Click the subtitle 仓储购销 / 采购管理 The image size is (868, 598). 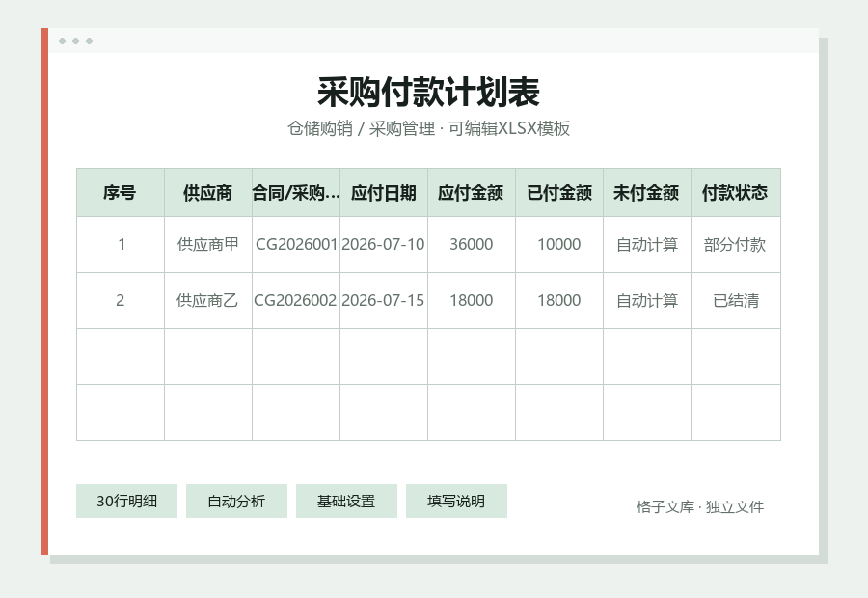(361, 128)
